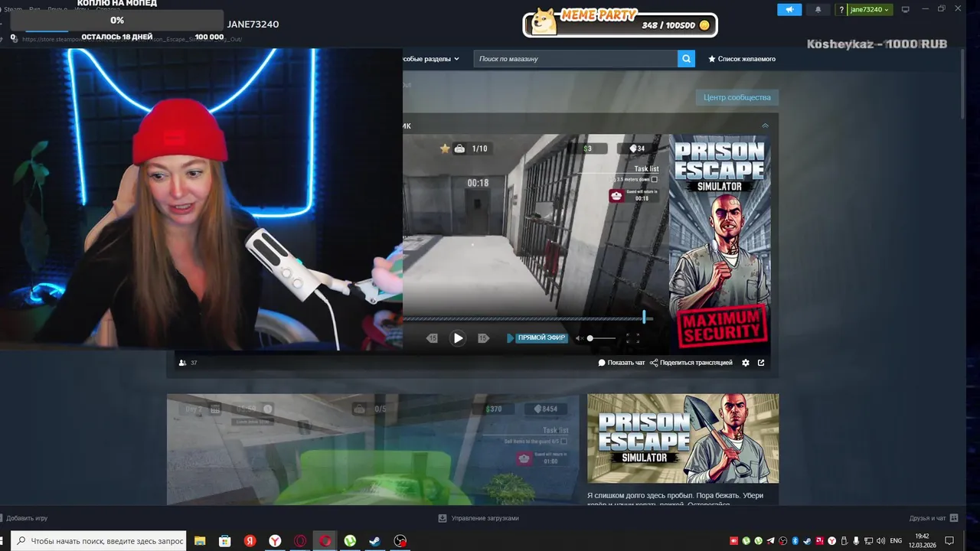The width and height of the screenshot is (980, 551).
Task: Expand the Особые разделы dropdown
Action: tap(431, 59)
